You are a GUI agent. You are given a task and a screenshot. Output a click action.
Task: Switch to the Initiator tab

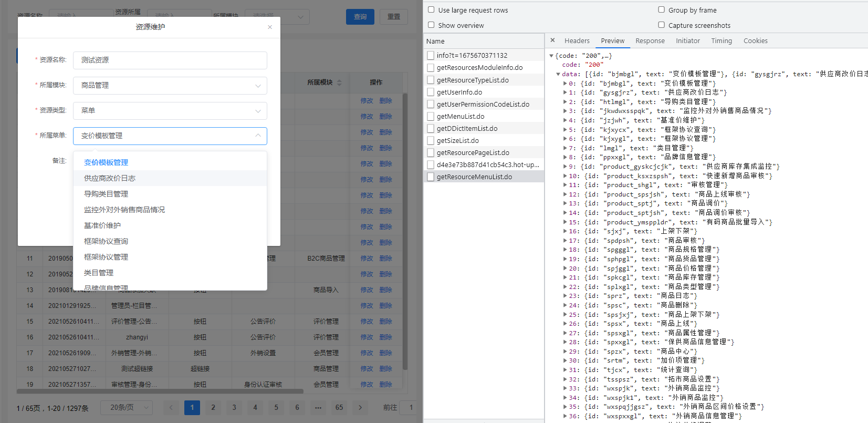(x=688, y=40)
